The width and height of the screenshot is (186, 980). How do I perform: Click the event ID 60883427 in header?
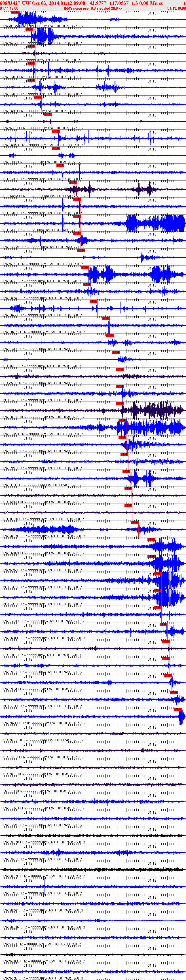tap(11, 3)
